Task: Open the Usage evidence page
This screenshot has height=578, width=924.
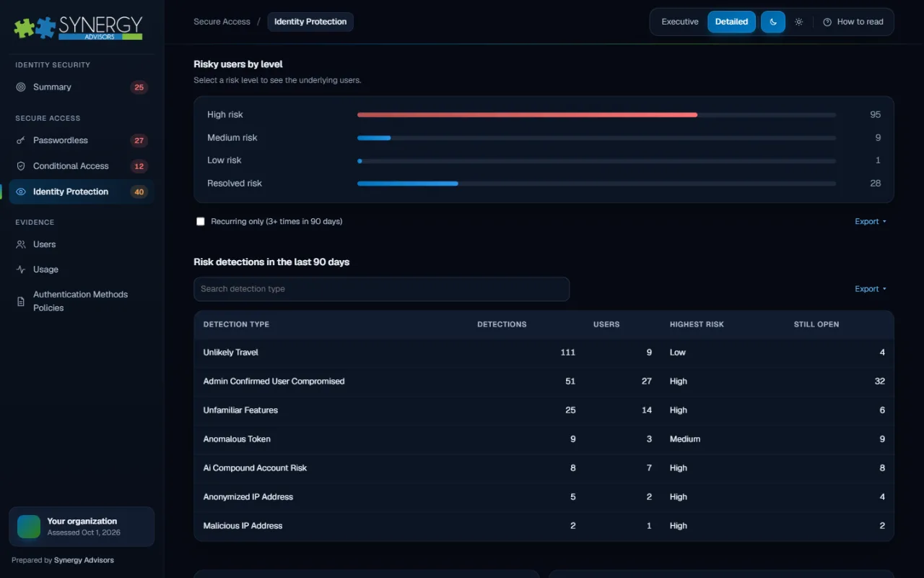Action: (x=82, y=269)
